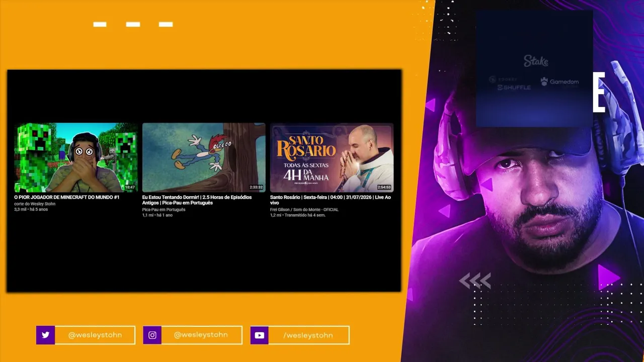Click '1,2 mi • Transmitido há 4 sem.' text
Screen dimensions: 644x362
click(x=298, y=215)
